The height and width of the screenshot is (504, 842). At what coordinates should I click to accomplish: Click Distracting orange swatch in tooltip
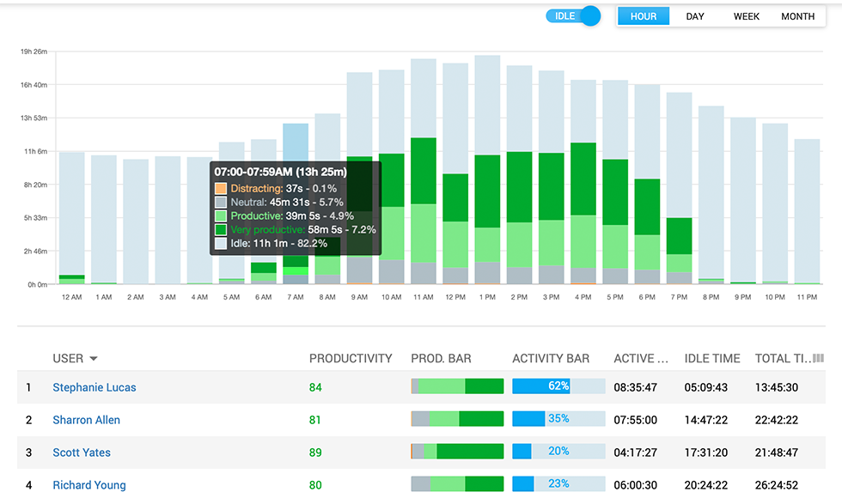click(x=221, y=188)
